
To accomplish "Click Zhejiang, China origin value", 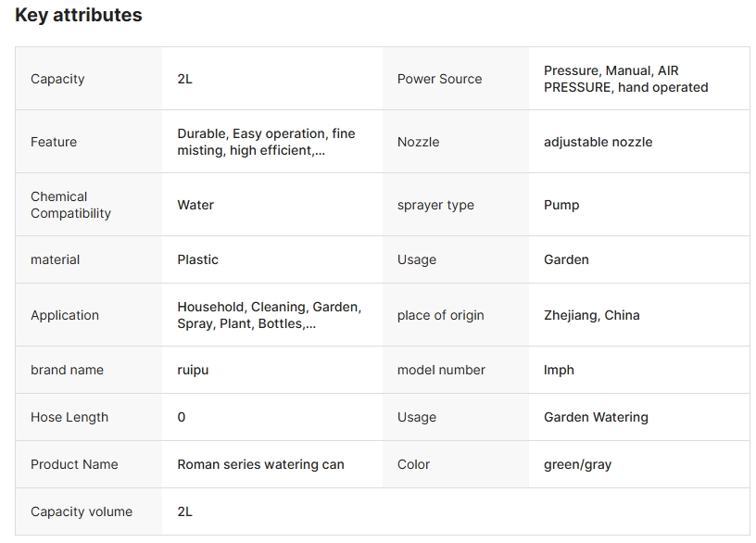I will [x=592, y=315].
